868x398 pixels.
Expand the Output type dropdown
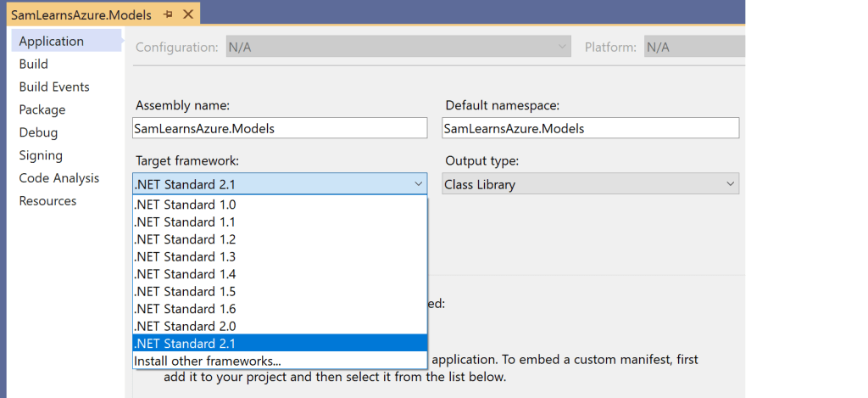[730, 184]
